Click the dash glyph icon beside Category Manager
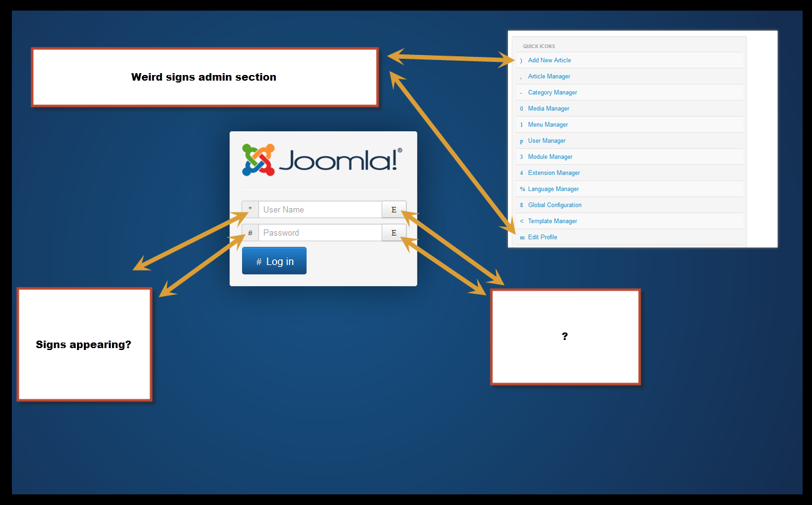This screenshot has width=812, height=505. (x=521, y=92)
